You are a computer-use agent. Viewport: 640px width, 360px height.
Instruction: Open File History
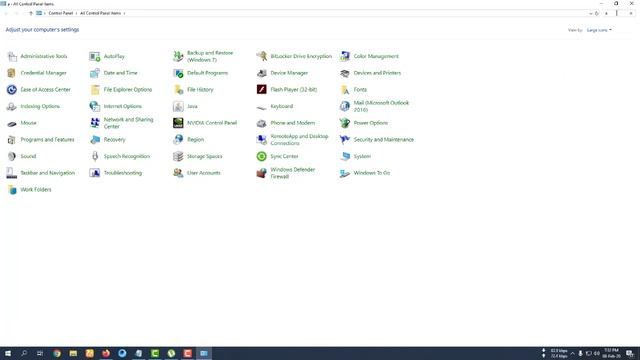(x=193, y=90)
